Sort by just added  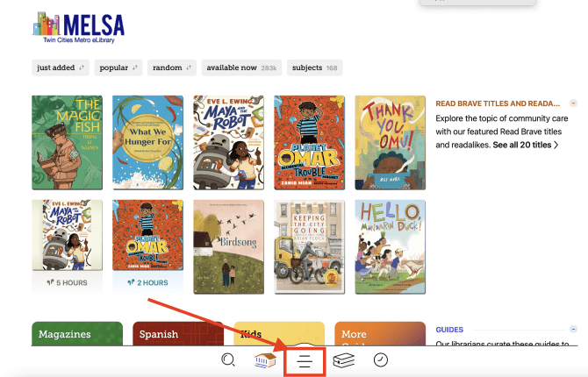pyautogui.click(x=61, y=68)
